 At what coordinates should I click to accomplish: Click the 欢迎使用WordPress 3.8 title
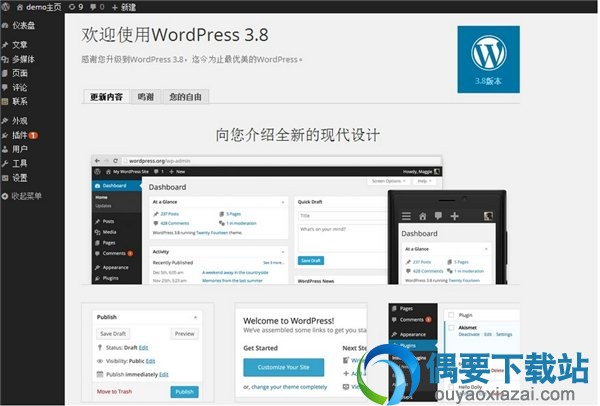pos(175,35)
